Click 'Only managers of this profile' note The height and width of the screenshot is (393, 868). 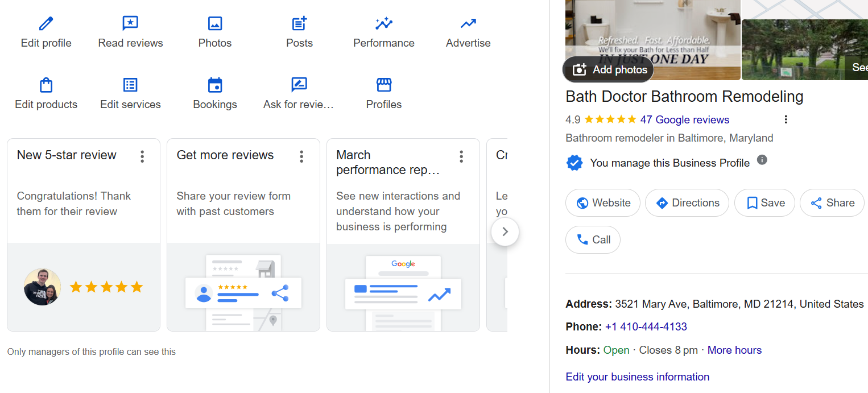click(x=92, y=351)
